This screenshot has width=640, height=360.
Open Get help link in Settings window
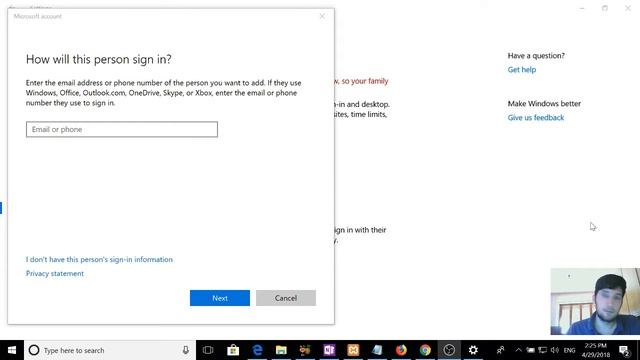522,70
